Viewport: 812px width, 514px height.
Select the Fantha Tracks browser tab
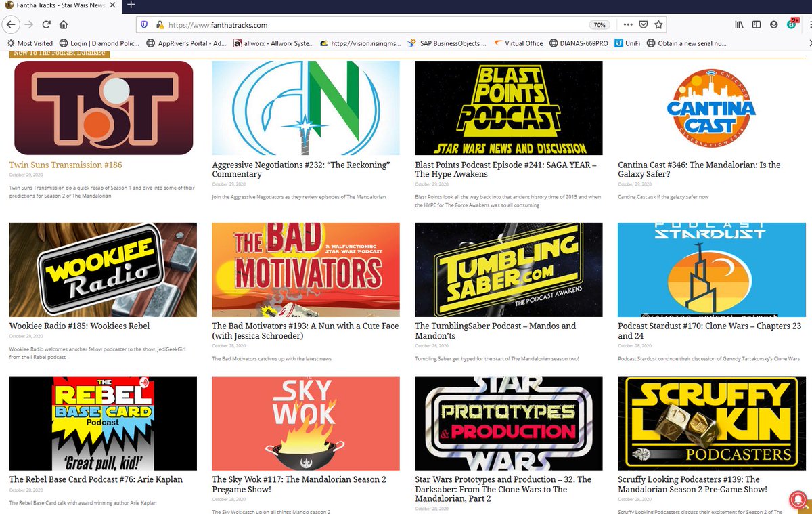61,5
